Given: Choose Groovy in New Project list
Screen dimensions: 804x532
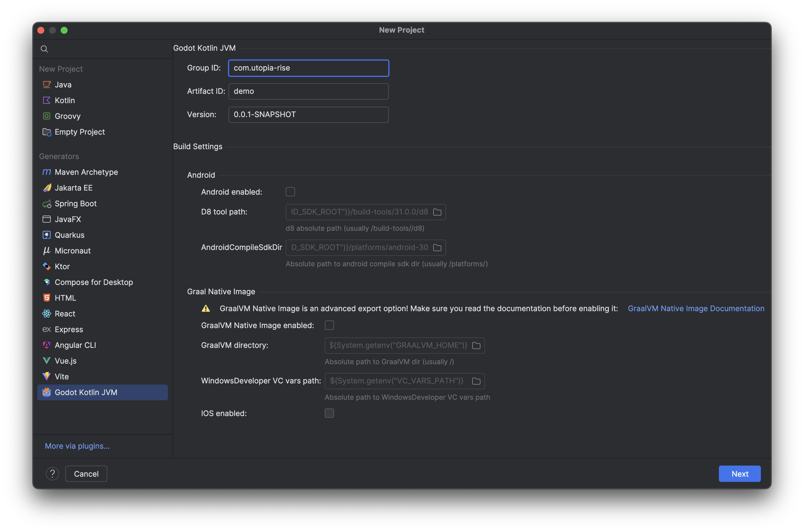Looking at the screenshot, I should point(103,116).
